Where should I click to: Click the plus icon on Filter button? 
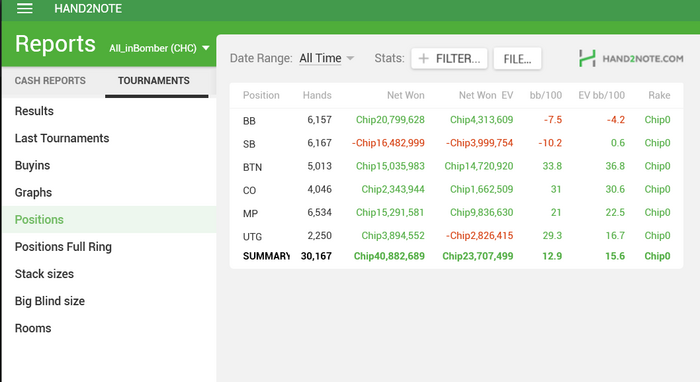click(424, 58)
